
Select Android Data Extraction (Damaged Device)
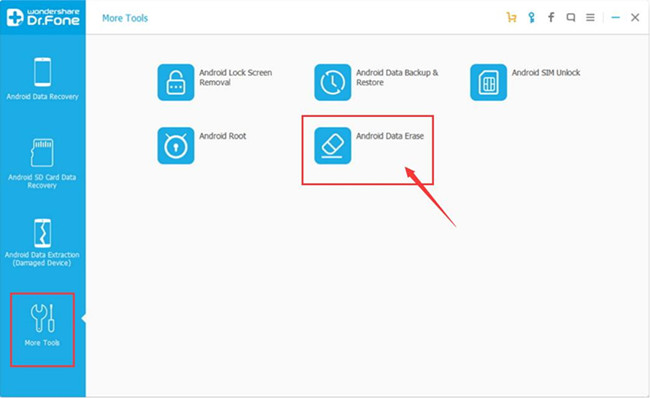click(x=42, y=243)
